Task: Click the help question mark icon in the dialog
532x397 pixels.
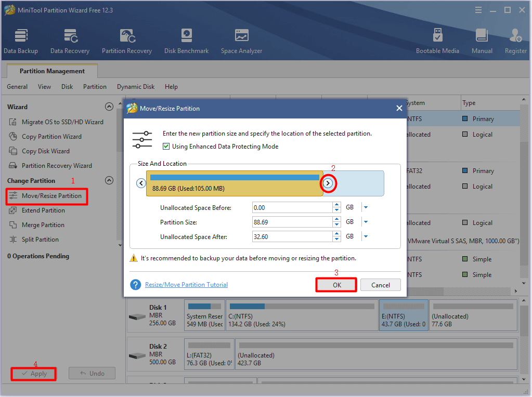Action: click(x=135, y=285)
